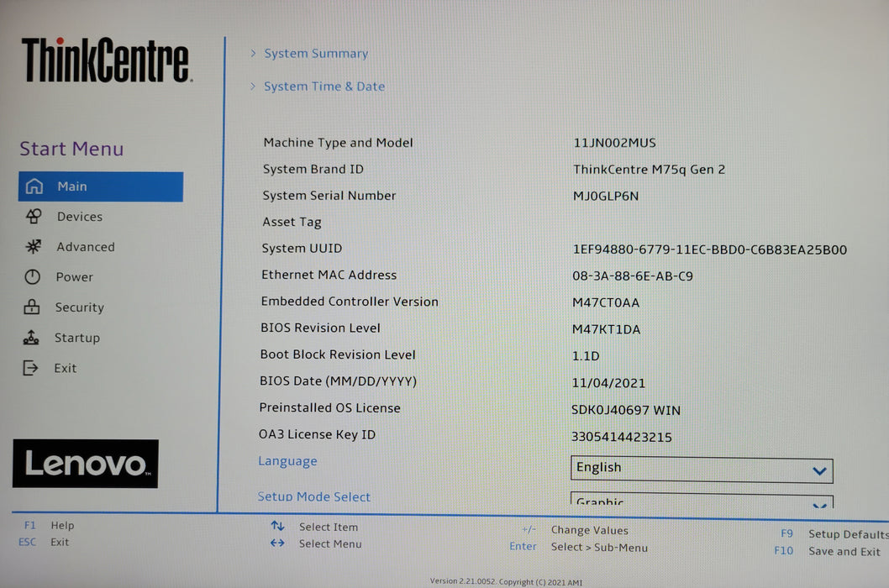The width and height of the screenshot is (889, 588).
Task: Open the Startup menu
Action: click(x=77, y=338)
